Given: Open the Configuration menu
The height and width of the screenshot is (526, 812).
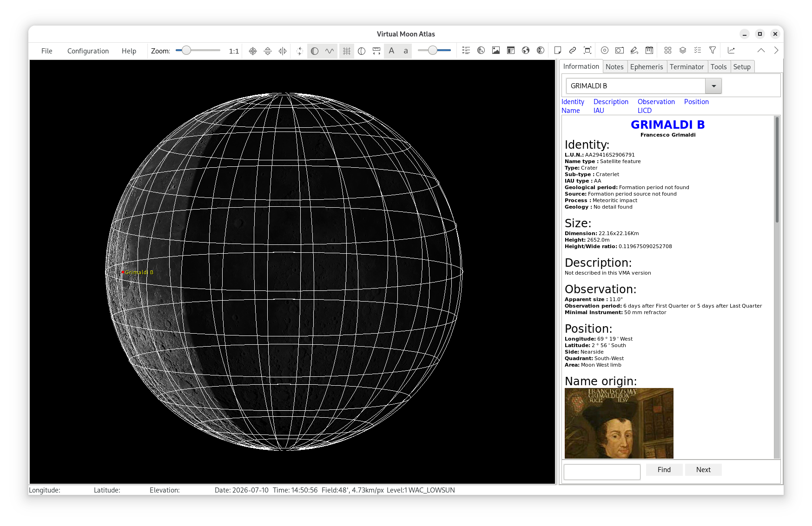Looking at the screenshot, I should 88,51.
